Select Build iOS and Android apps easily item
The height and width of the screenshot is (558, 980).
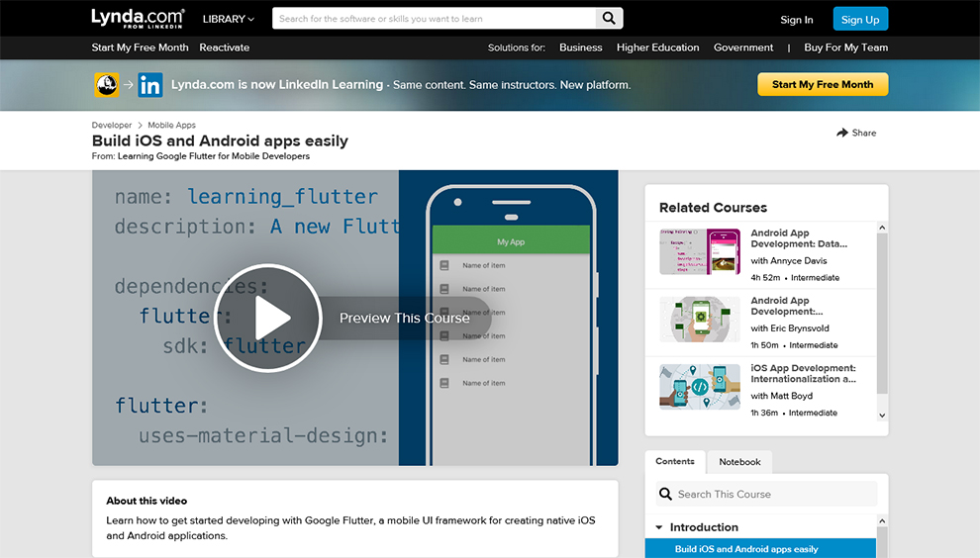760,549
